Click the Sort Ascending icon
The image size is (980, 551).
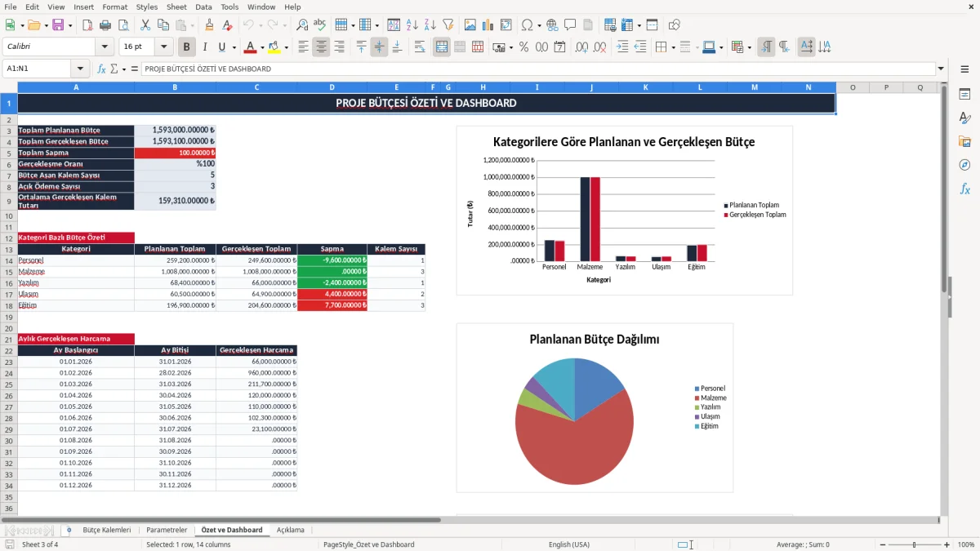click(x=412, y=25)
